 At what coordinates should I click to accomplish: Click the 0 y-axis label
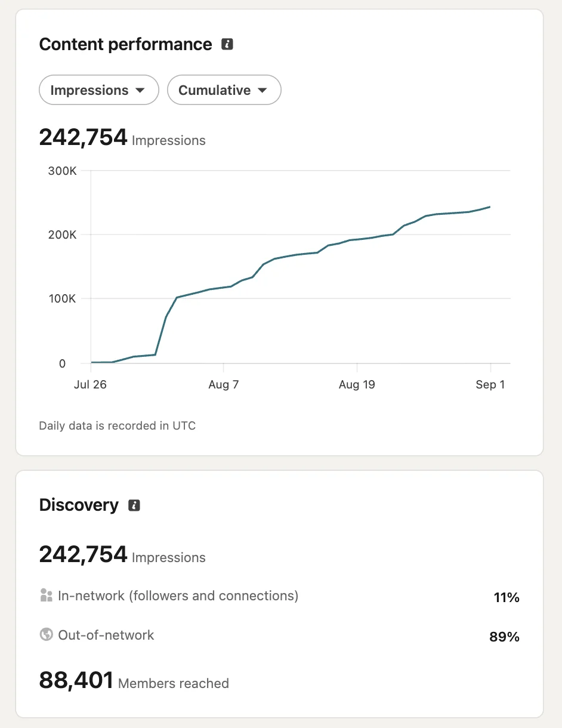click(x=63, y=363)
